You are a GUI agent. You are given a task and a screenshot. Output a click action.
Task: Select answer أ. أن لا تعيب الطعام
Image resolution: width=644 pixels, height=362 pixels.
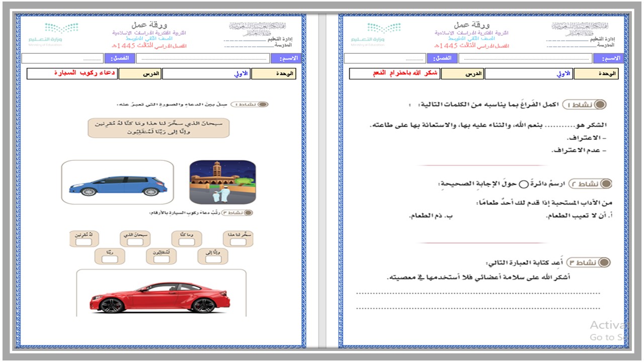(x=579, y=216)
